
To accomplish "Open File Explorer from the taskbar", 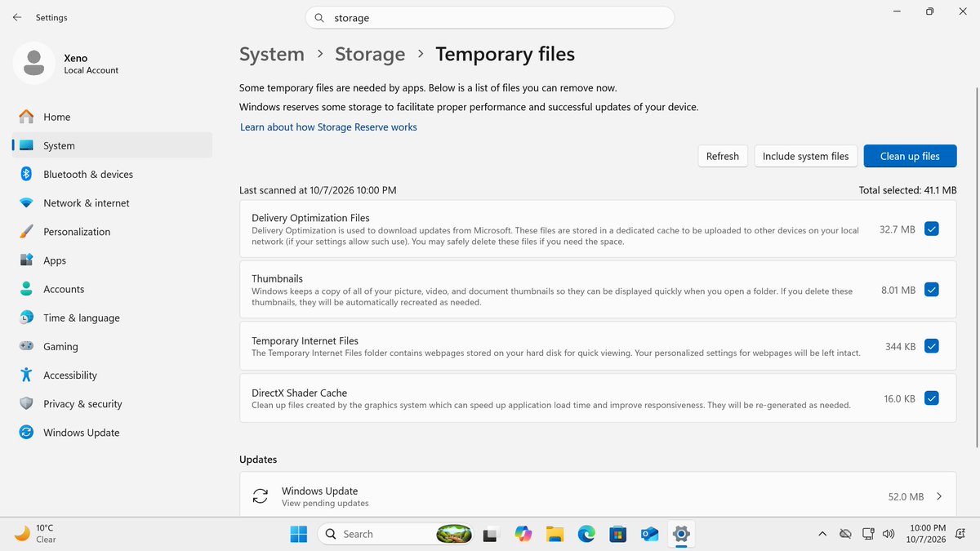I will click(555, 534).
